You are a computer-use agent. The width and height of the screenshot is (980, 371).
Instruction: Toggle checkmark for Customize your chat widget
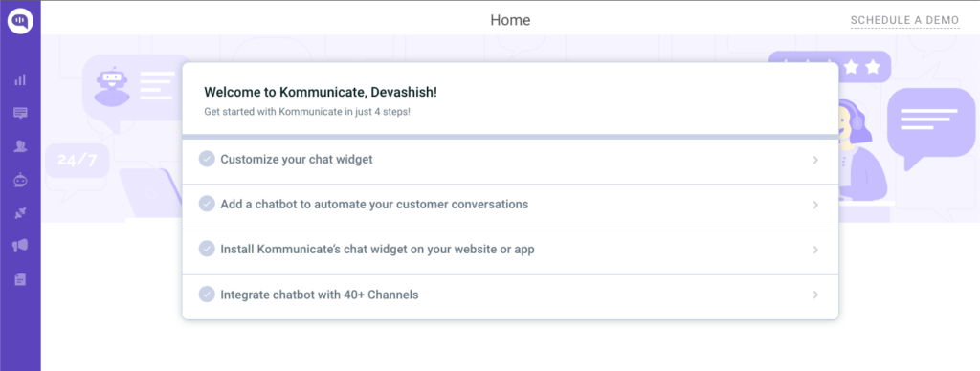pos(207,160)
